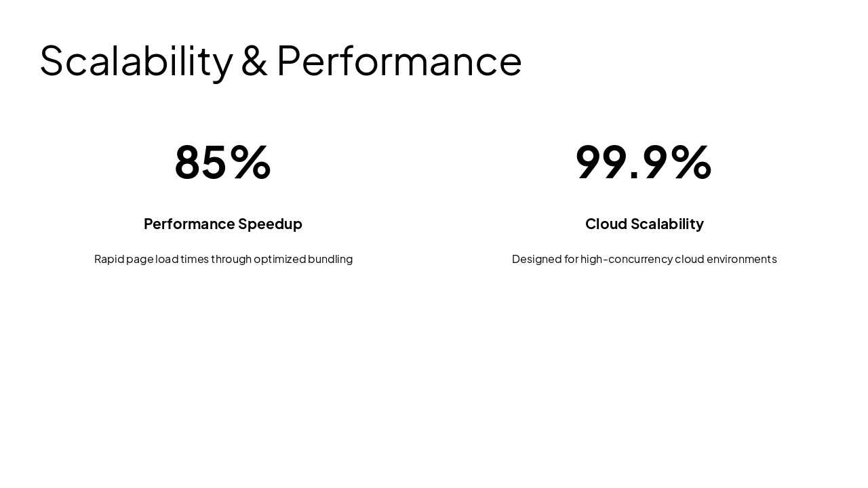
Task: Click the word "Speedup" in the left heading
Action: 270,224
